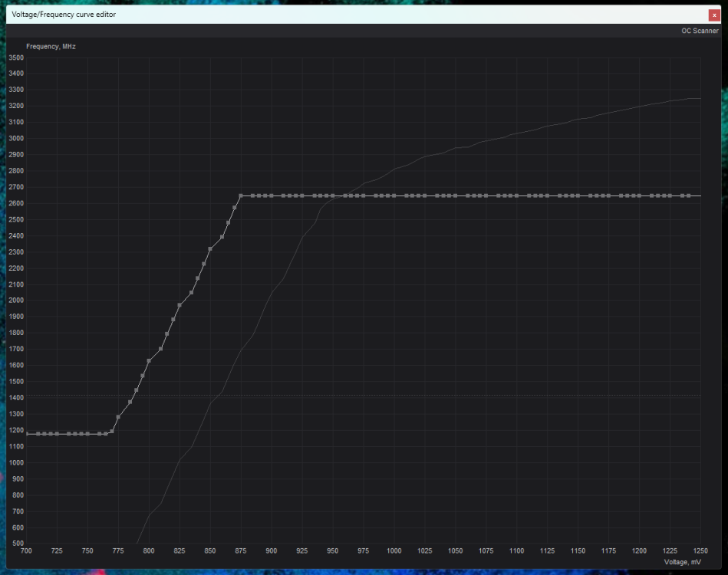Open the OC Scanner
The image size is (728, 575).
[700, 31]
